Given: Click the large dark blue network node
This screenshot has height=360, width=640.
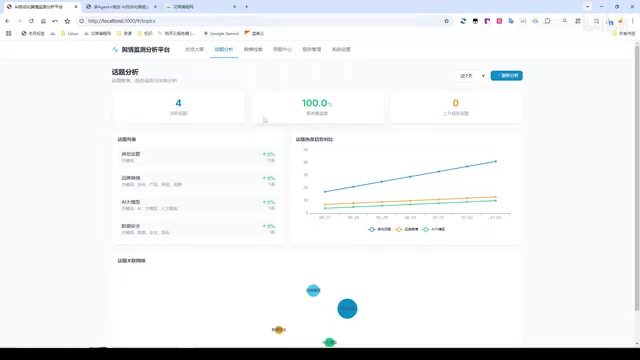Looking at the screenshot, I should click(347, 309).
